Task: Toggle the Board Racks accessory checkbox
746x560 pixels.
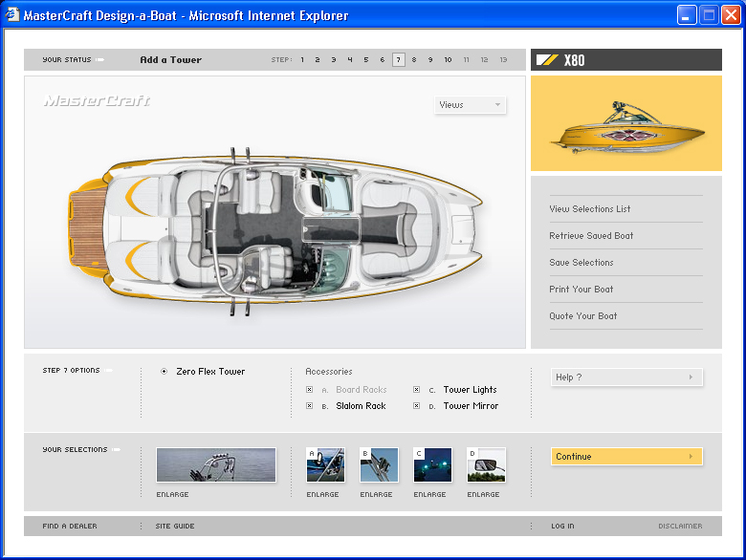Action: pyautogui.click(x=309, y=389)
